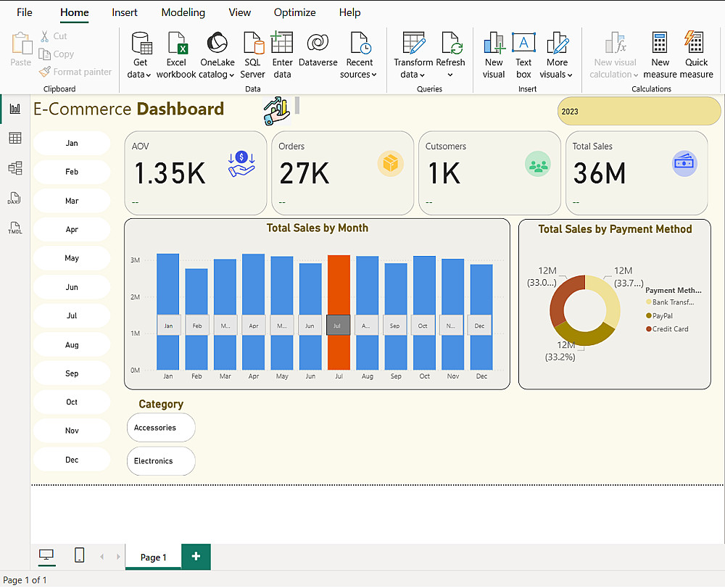Click the SQL Server icon

coord(252,44)
